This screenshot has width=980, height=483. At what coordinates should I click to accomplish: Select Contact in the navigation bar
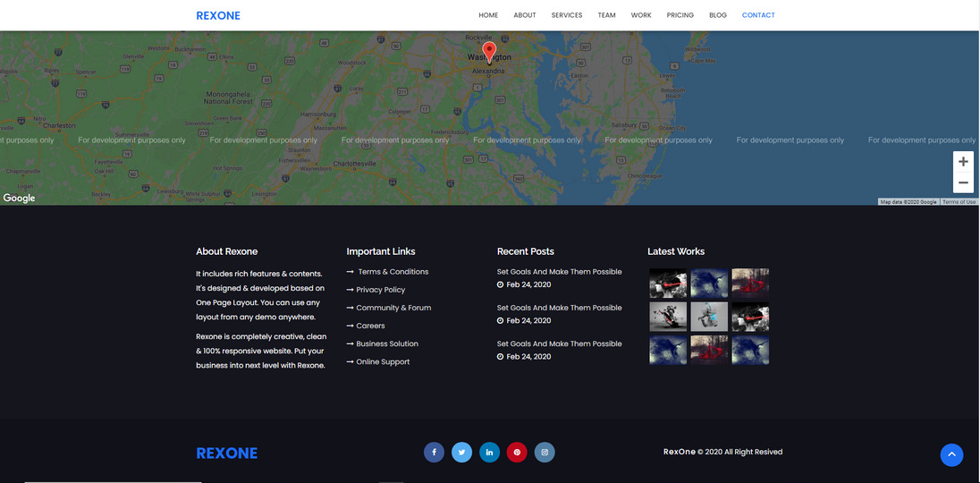point(758,15)
